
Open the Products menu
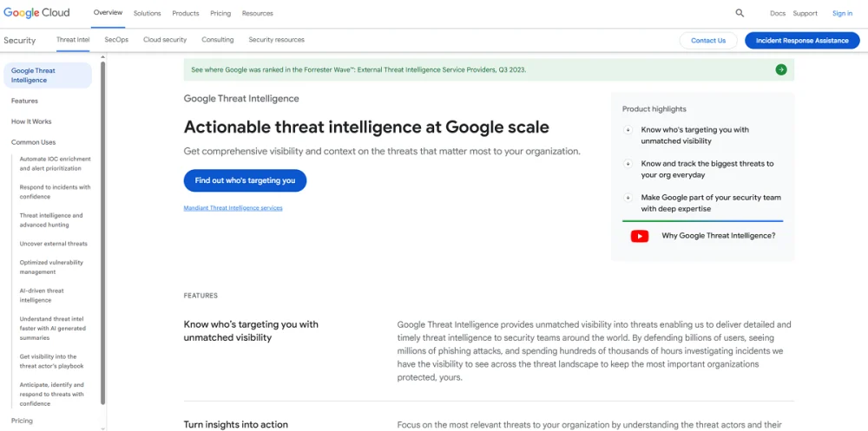(x=186, y=13)
